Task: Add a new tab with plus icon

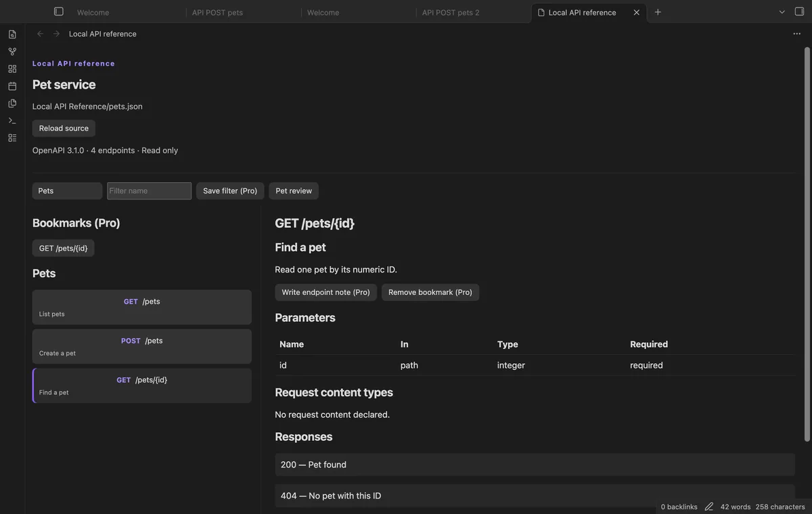Action: (x=658, y=12)
